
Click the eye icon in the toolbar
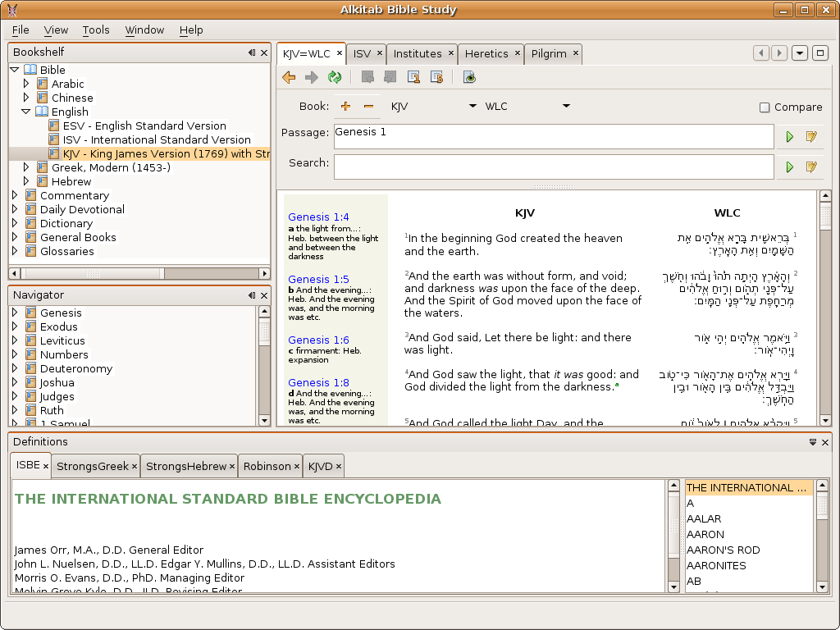pyautogui.click(x=469, y=77)
